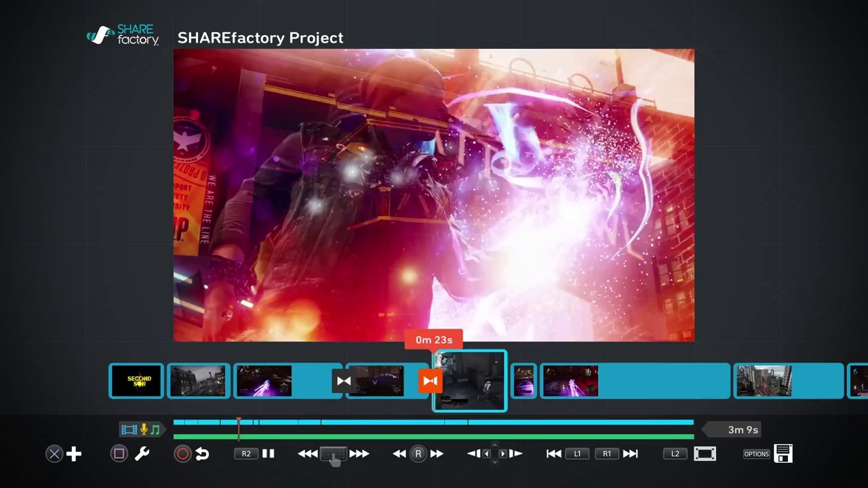The width and height of the screenshot is (868, 488).
Task: Click the L2 button label
Action: [675, 454]
